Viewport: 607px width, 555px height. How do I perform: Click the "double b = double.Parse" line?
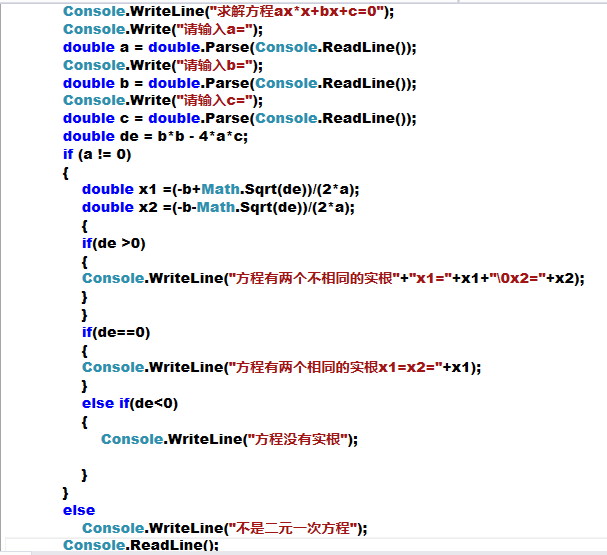pos(240,83)
